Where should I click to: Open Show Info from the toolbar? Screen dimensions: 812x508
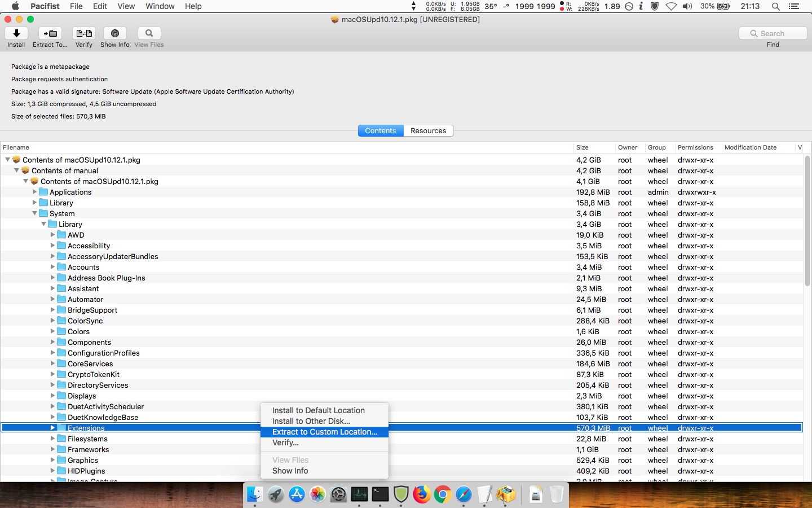pyautogui.click(x=115, y=33)
